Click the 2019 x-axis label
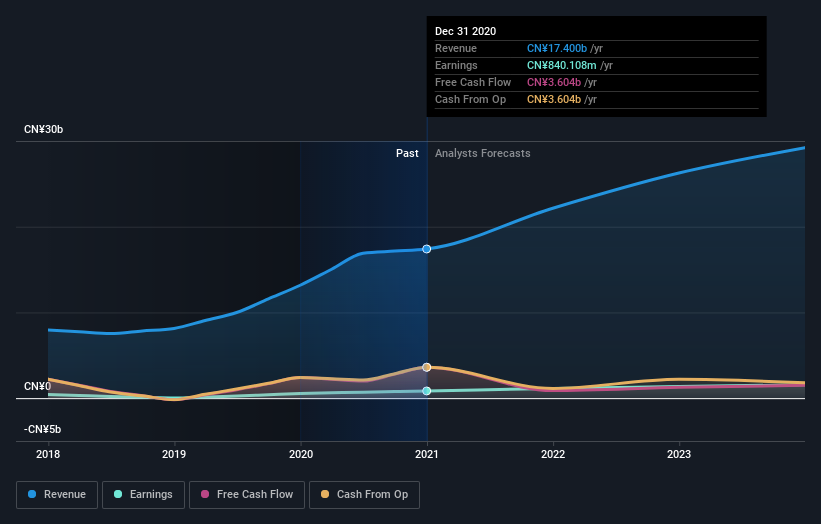The height and width of the screenshot is (524, 821). point(174,454)
